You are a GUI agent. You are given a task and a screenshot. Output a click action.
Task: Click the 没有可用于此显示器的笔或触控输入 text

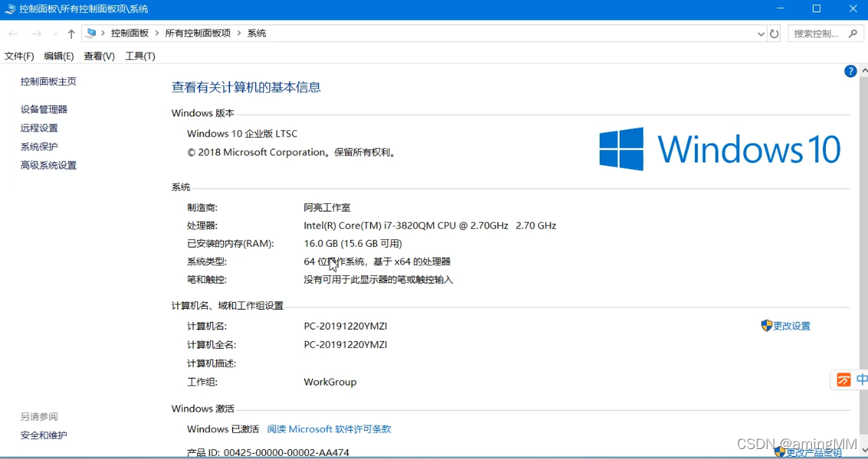[379, 280]
